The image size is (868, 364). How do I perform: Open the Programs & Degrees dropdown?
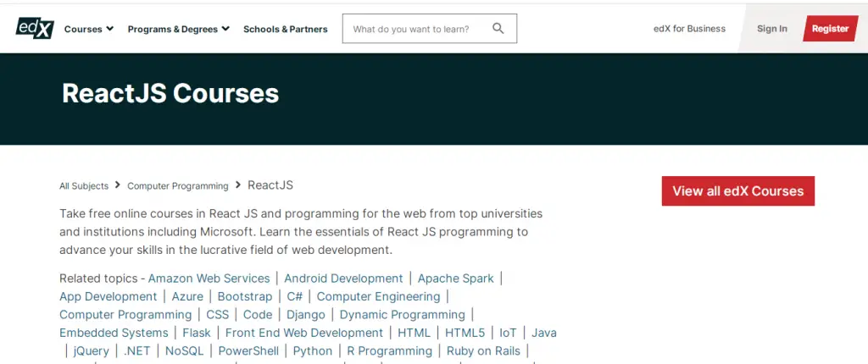[x=178, y=29]
